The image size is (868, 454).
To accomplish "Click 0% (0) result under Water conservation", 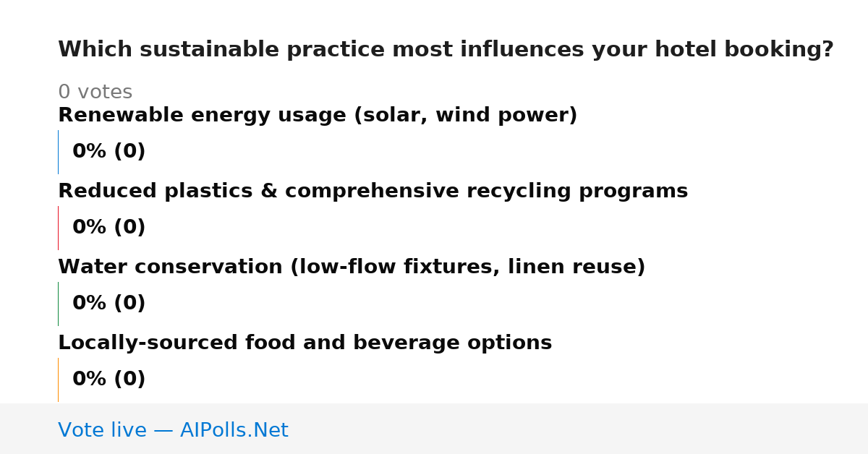I will tap(109, 304).
